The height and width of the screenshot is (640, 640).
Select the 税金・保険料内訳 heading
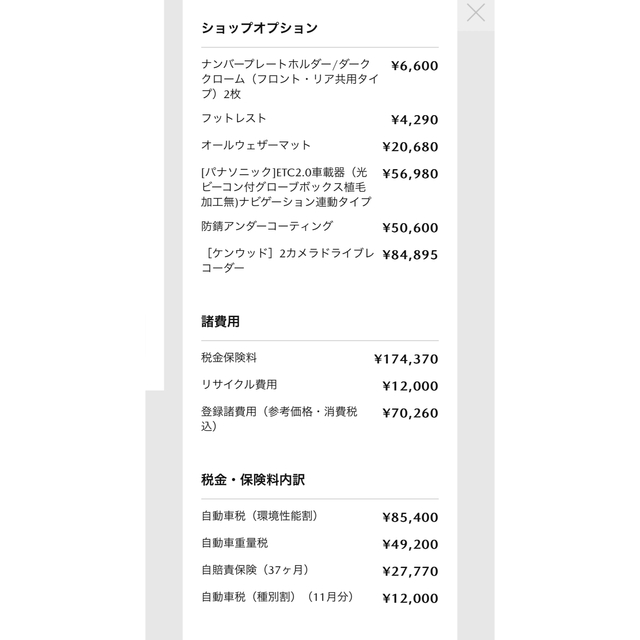tap(253, 480)
